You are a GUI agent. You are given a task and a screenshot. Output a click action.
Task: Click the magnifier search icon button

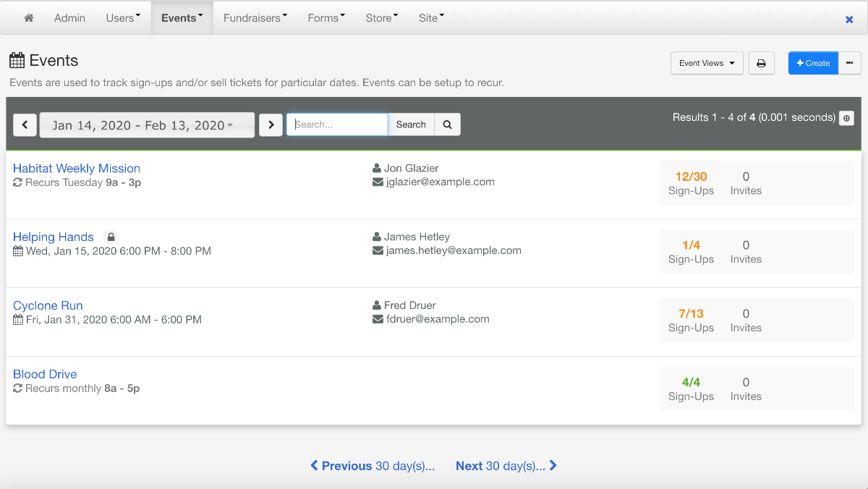point(447,124)
